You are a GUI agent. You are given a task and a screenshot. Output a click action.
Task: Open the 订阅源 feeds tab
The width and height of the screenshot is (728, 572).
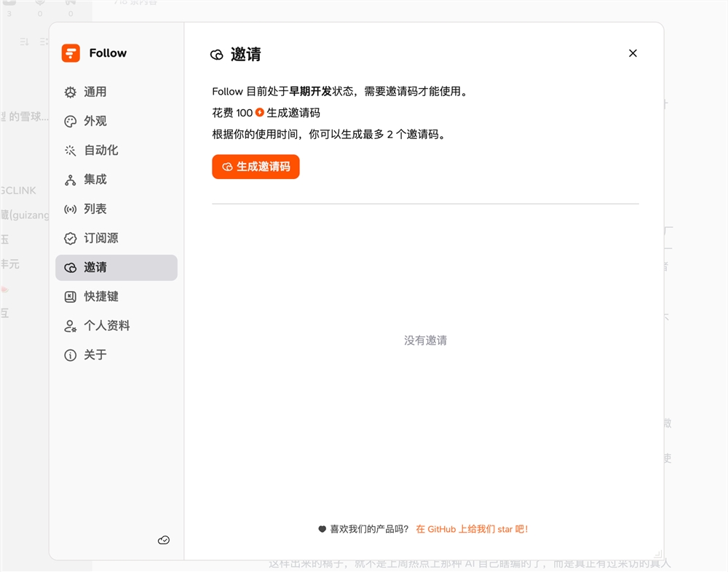pos(116,238)
